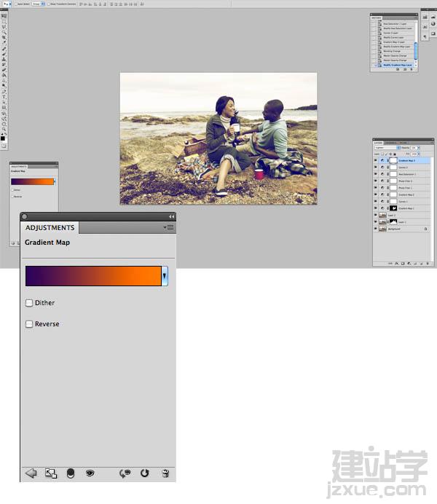Click the History panel scrollbar thumb

click(x=416, y=51)
